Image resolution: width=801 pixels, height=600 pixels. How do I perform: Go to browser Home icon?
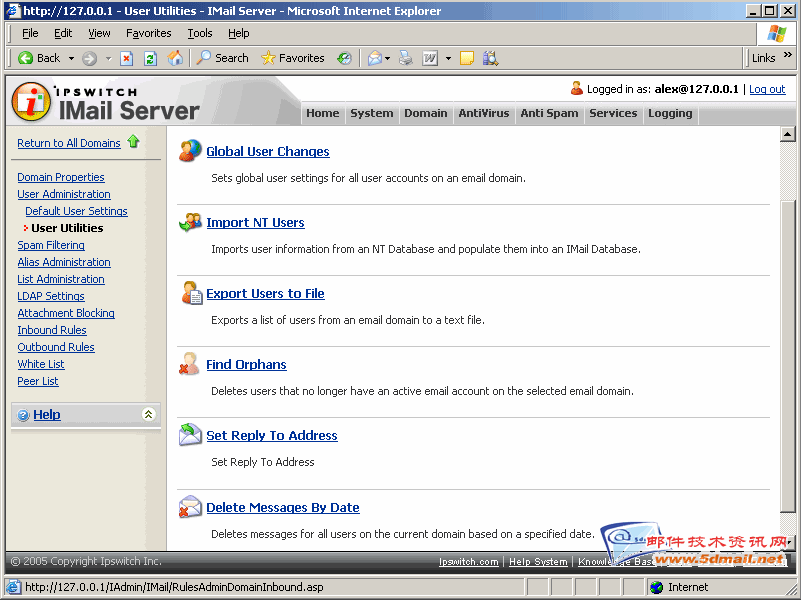[x=175, y=58]
